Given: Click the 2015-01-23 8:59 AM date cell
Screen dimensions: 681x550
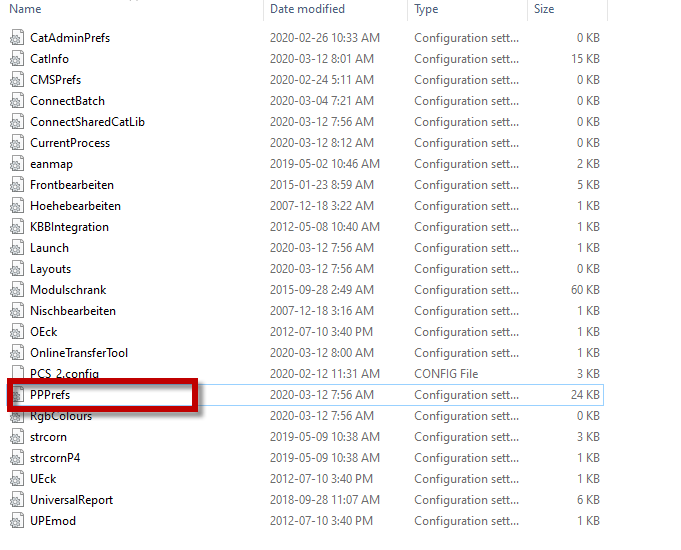Looking at the screenshot, I should coord(321,185).
